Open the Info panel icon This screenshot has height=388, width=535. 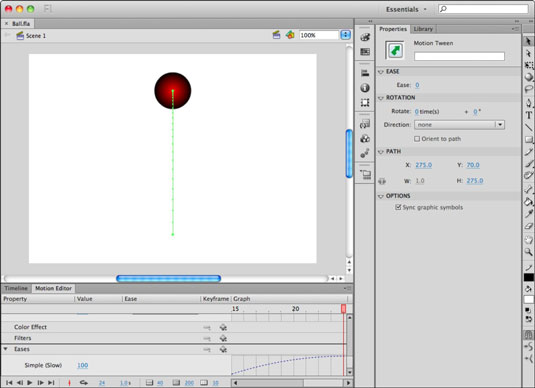coord(365,88)
